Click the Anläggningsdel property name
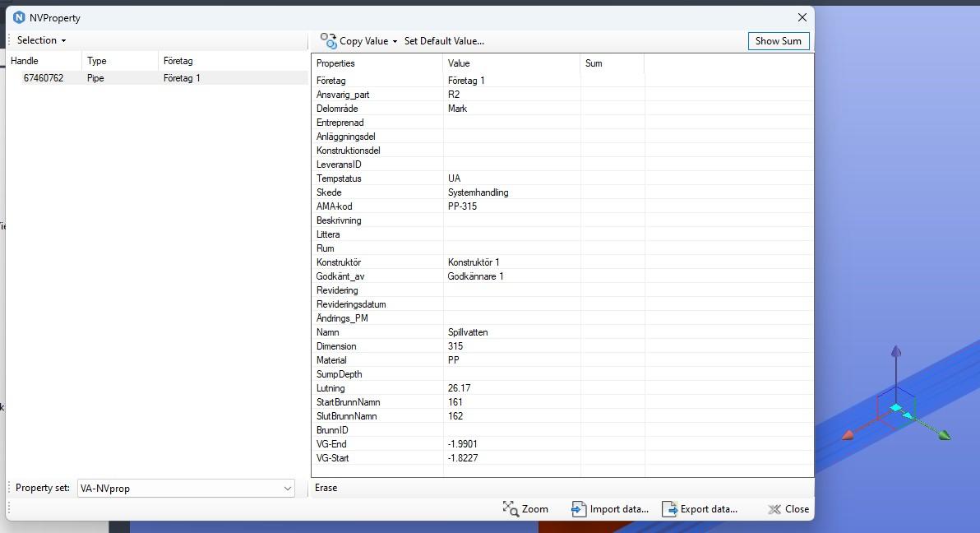 (345, 137)
